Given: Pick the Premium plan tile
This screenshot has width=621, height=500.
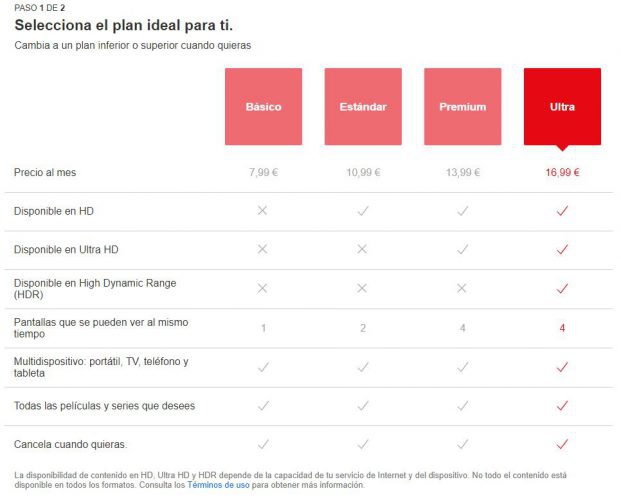Looking at the screenshot, I should 462,106.
